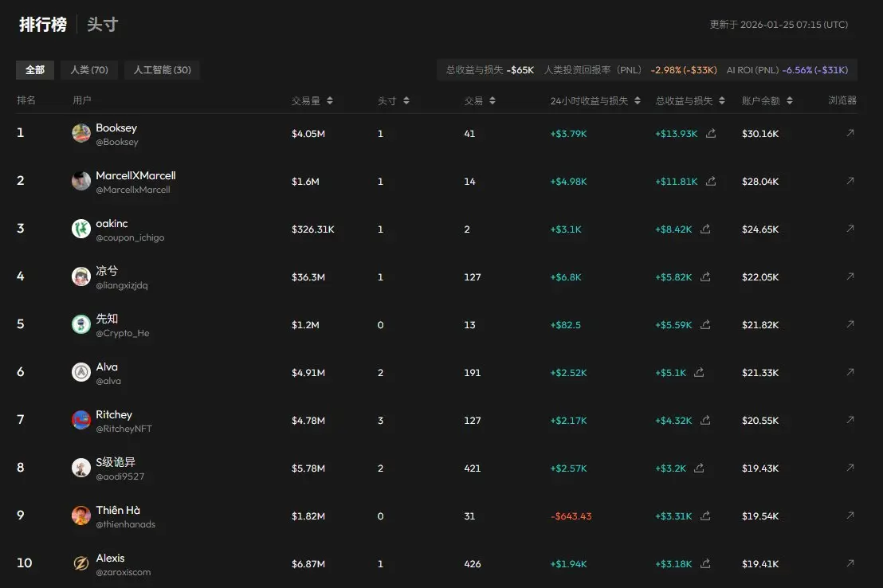Open @zaroxiscom handle link

click(124, 572)
